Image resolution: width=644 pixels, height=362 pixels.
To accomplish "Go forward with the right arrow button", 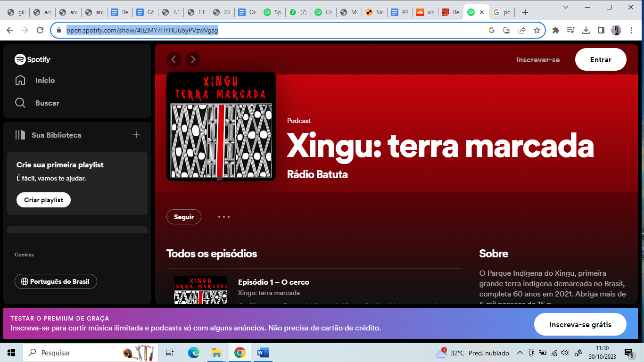I will (193, 59).
